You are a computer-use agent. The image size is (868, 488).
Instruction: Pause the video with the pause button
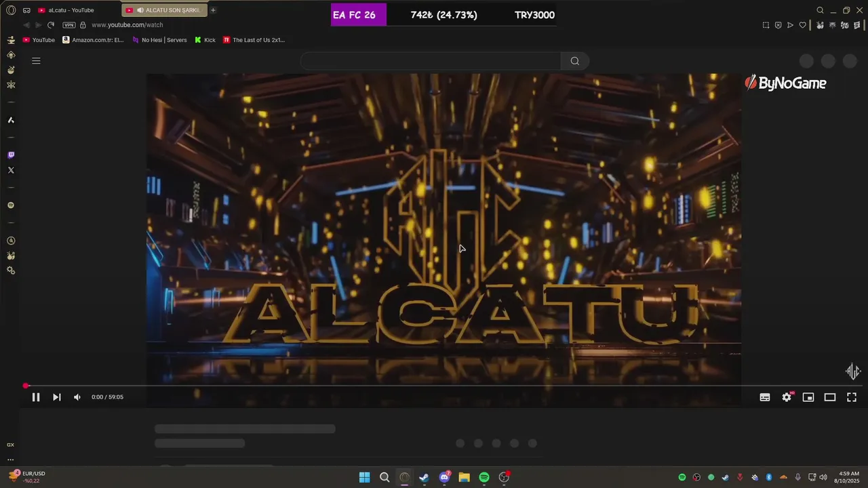36,397
